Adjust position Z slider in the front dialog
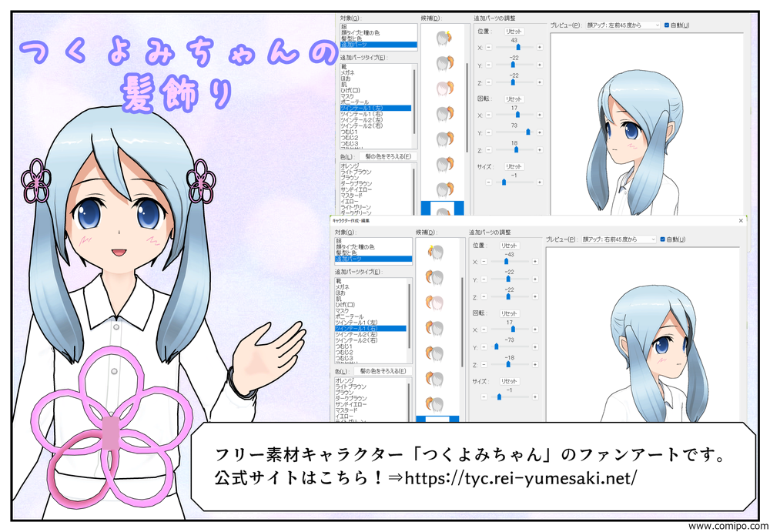This screenshot has width=770, height=532. (509, 296)
